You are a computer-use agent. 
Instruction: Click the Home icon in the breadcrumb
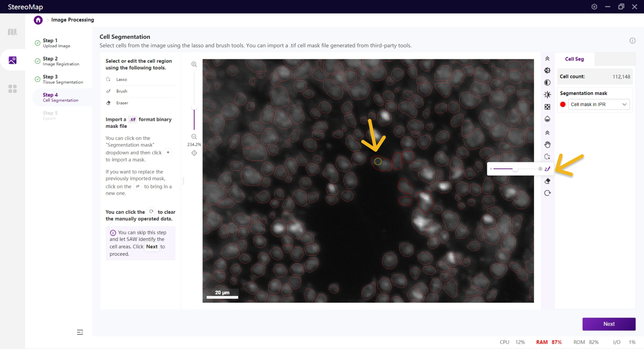pos(38,20)
